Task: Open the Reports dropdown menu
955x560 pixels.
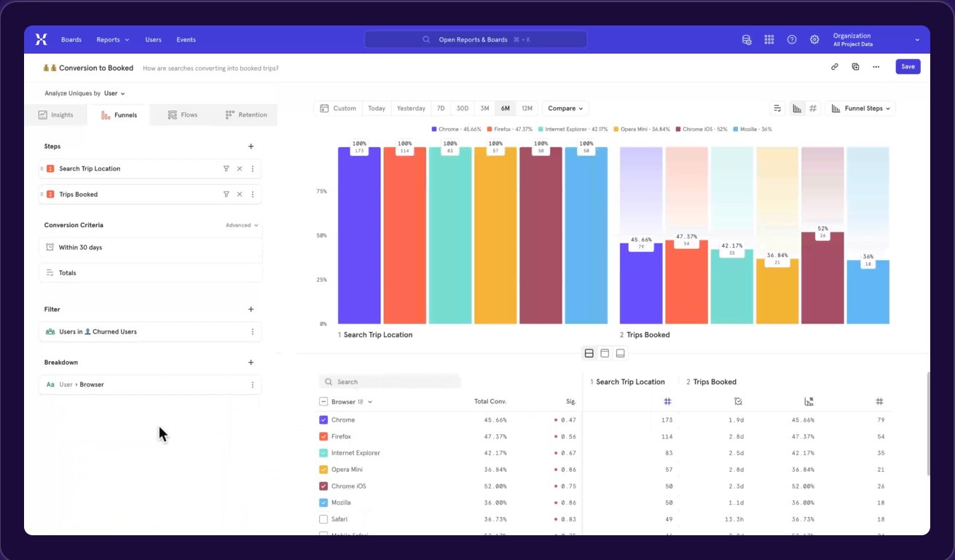Action: tap(113, 39)
